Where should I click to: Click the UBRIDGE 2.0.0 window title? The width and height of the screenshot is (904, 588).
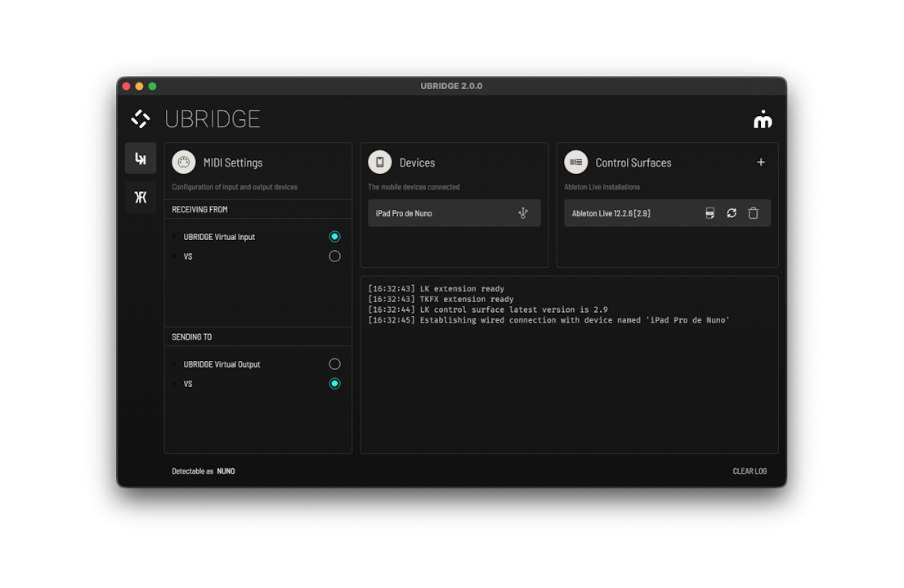point(451,86)
